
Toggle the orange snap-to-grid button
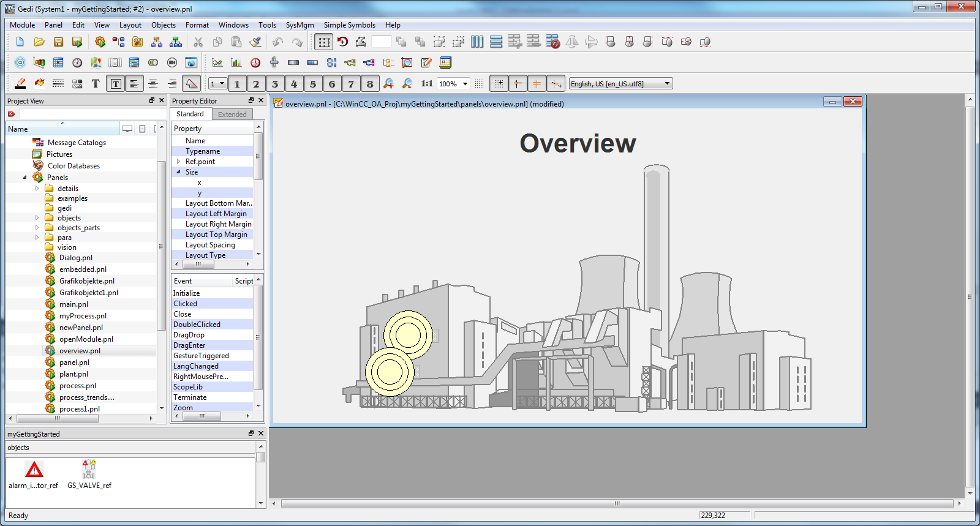tap(537, 84)
